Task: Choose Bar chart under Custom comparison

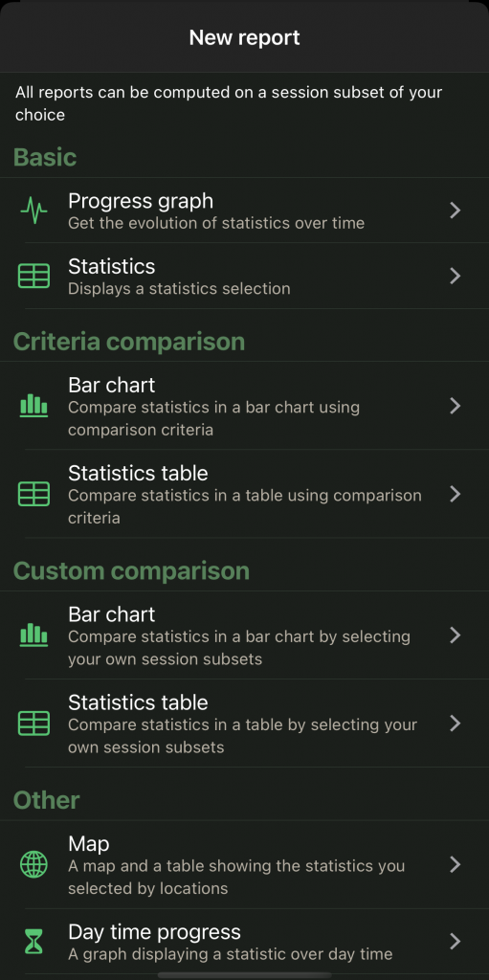Action: [245, 635]
